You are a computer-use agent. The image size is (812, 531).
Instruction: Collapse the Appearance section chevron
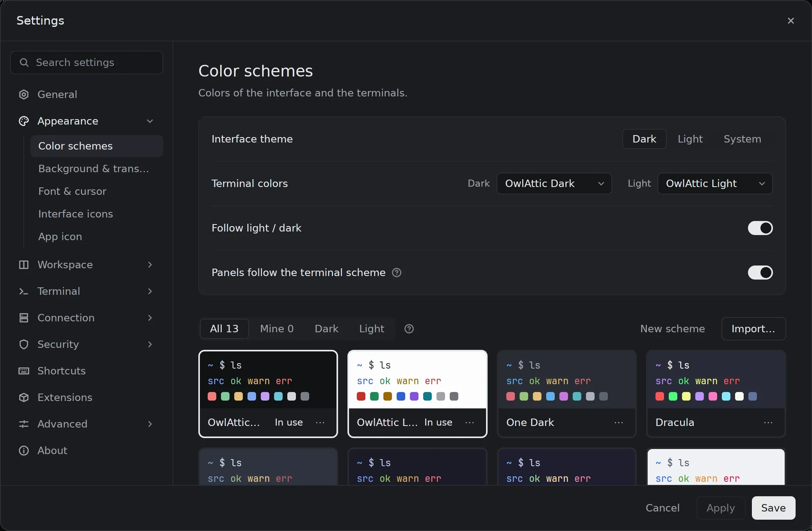[150, 121]
